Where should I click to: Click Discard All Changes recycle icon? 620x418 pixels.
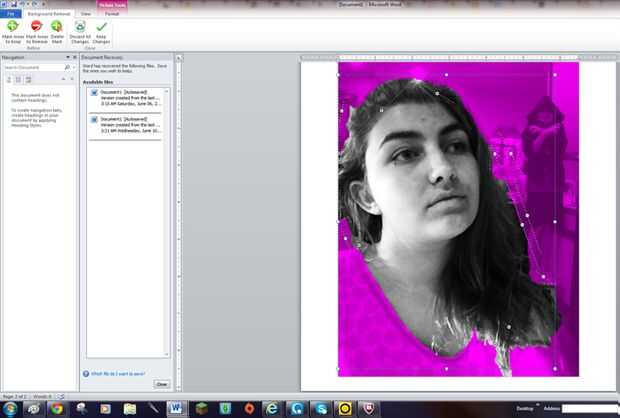(80, 26)
